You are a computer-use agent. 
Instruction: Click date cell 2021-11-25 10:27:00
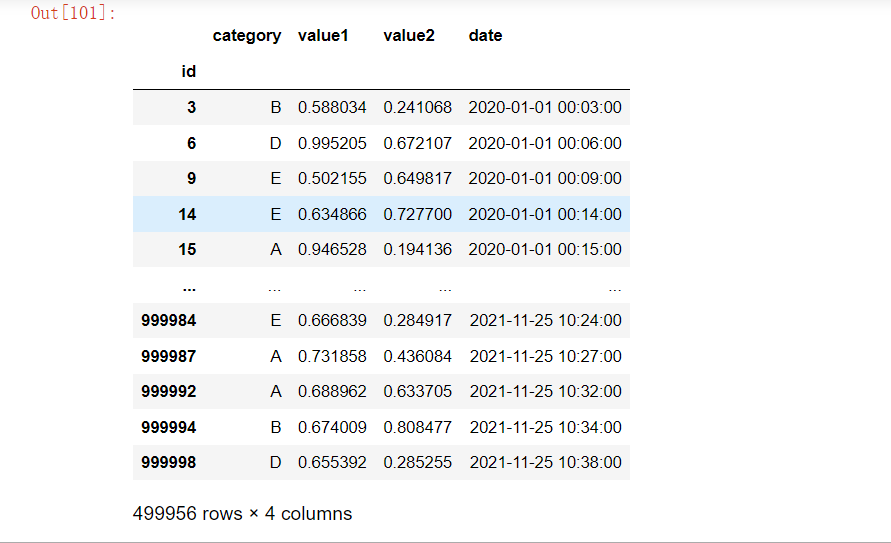click(x=546, y=356)
